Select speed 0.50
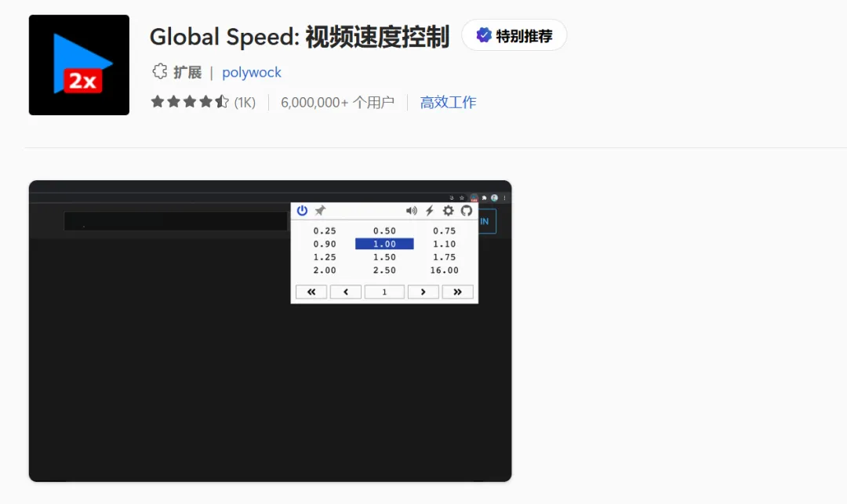 click(x=384, y=230)
